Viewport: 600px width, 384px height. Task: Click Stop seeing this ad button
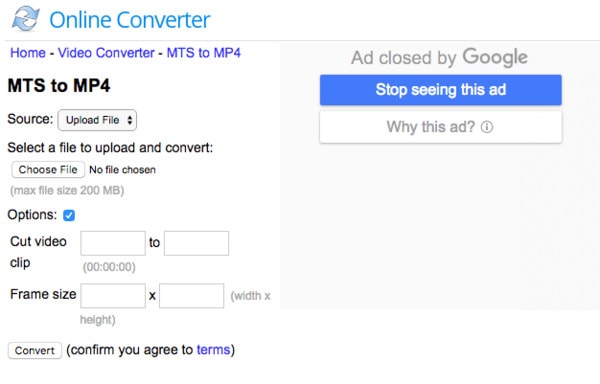tap(441, 90)
